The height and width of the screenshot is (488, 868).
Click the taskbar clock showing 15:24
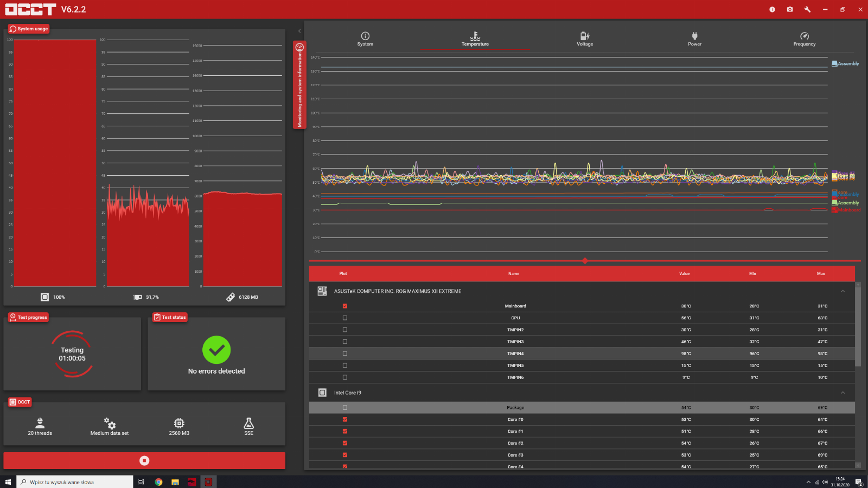[840, 482]
